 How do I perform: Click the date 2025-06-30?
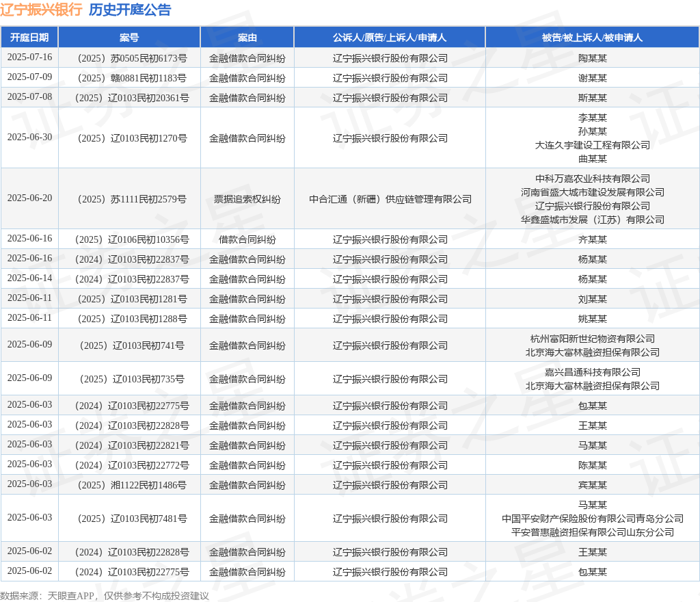[29, 137]
